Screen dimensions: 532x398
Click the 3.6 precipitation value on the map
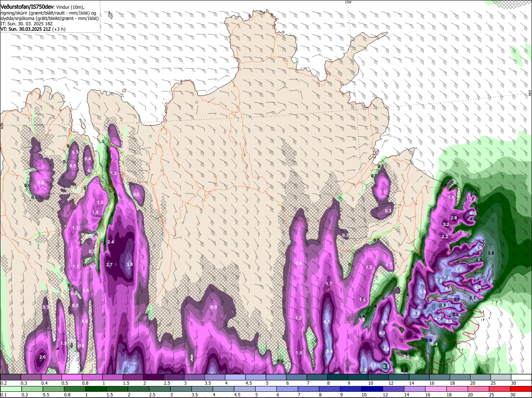coord(129,264)
